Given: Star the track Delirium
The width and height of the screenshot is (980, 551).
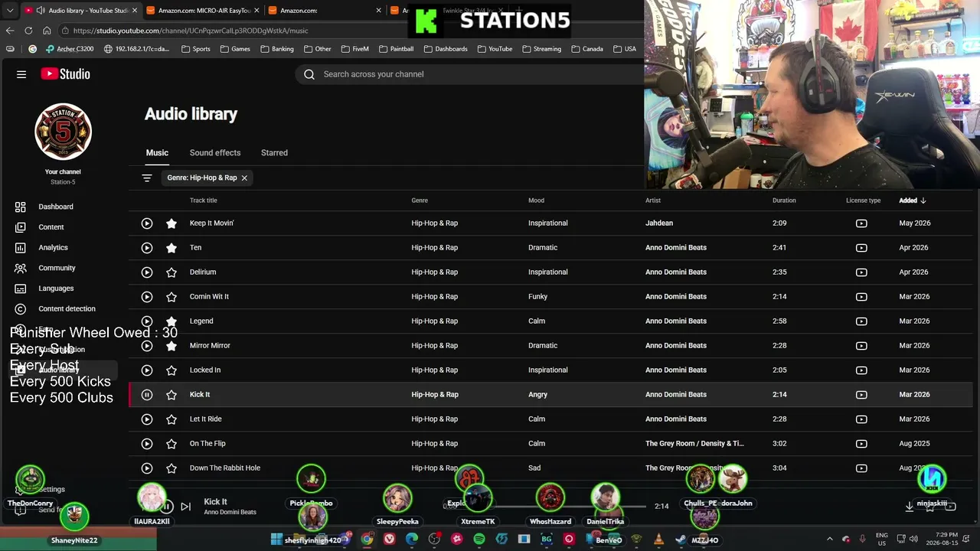Looking at the screenshot, I should (x=171, y=272).
